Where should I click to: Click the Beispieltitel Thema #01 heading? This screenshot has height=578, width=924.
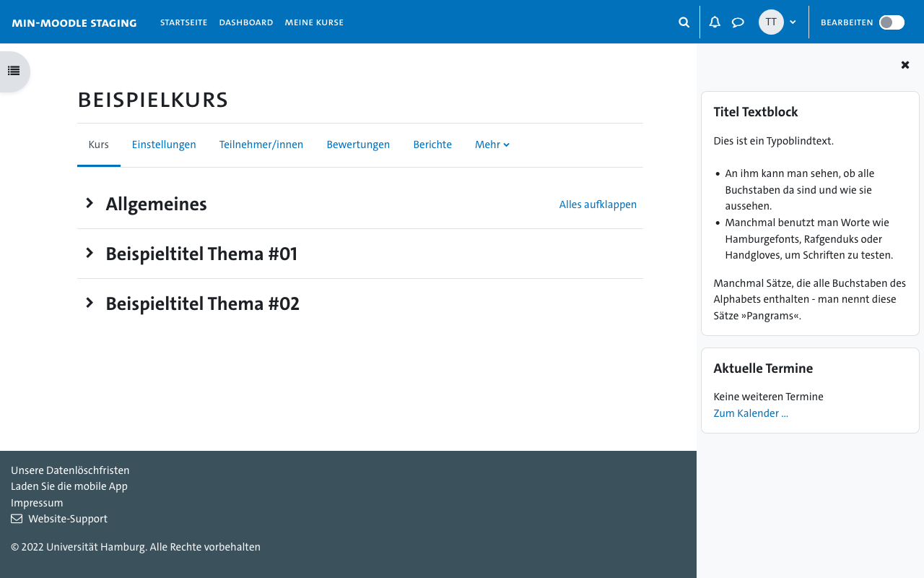[x=201, y=254]
